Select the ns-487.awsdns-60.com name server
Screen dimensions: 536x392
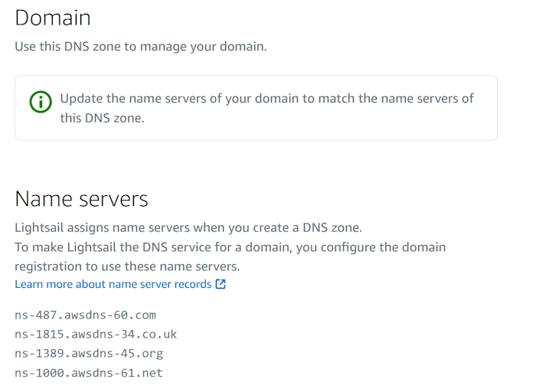click(x=85, y=315)
